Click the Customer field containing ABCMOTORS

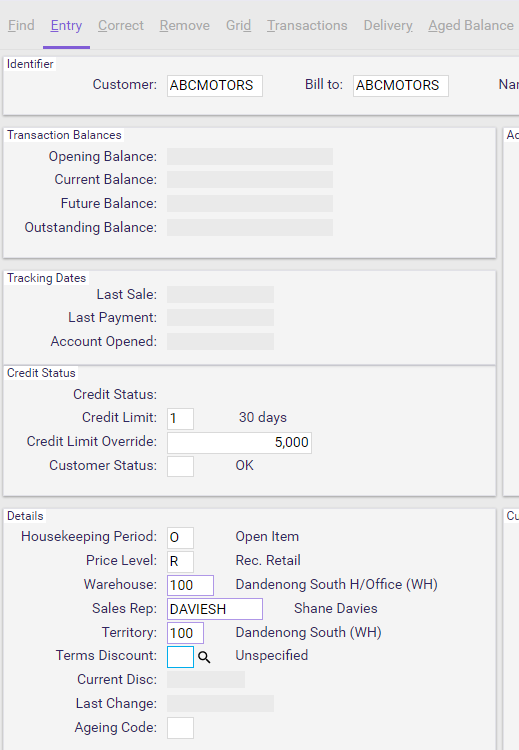pos(215,86)
